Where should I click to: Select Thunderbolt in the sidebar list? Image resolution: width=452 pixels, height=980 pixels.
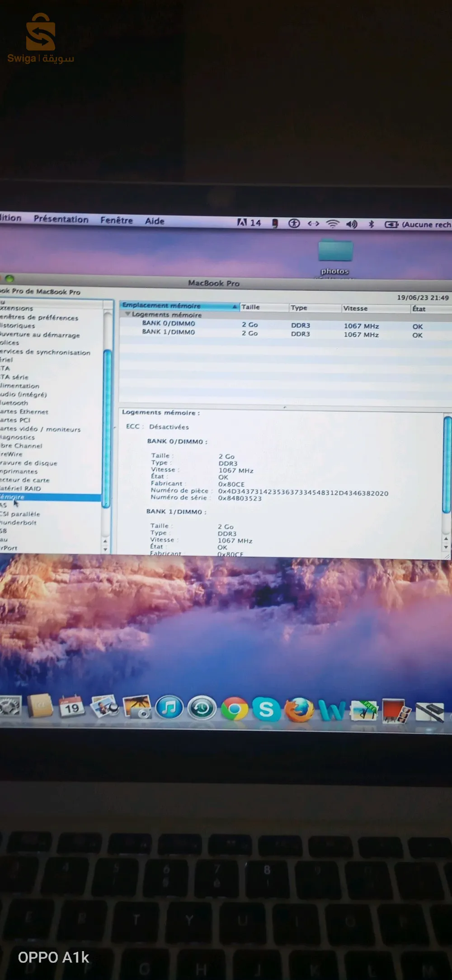coord(19,523)
